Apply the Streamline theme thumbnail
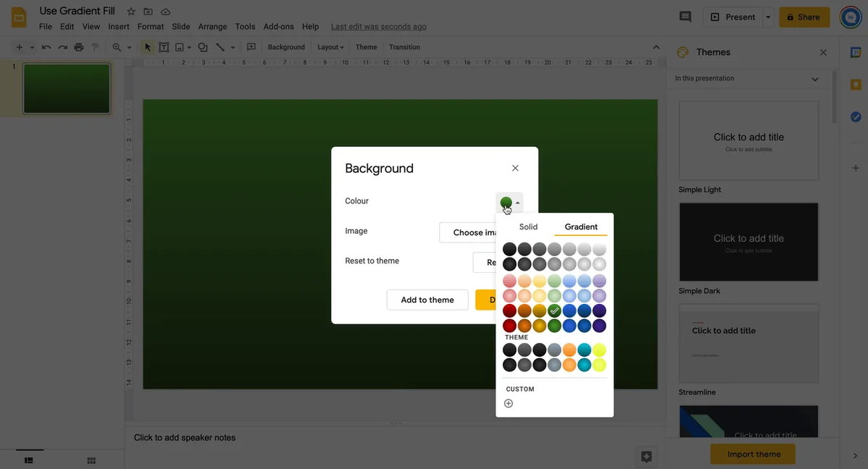Screen dimensions: 868x469 pyautogui.click(x=749, y=343)
